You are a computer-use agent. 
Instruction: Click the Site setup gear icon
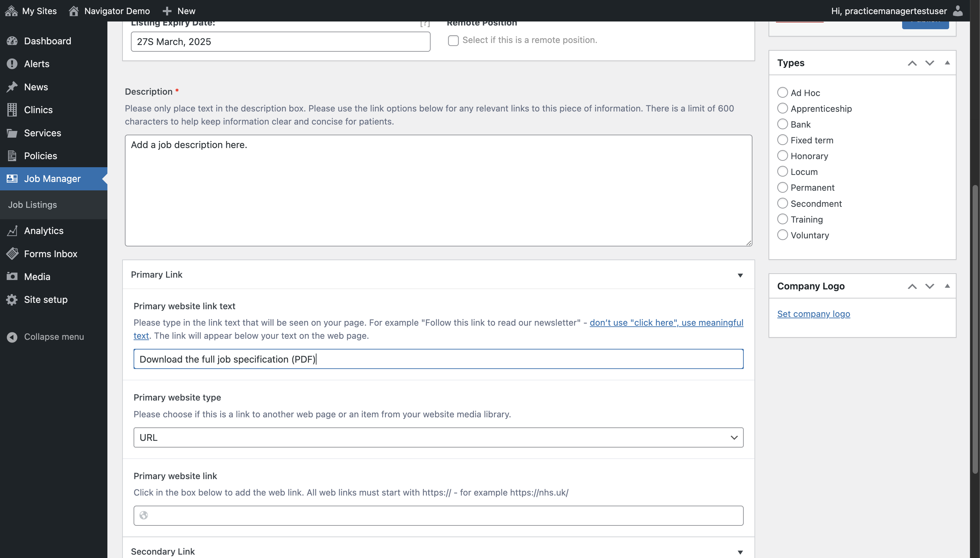12,300
